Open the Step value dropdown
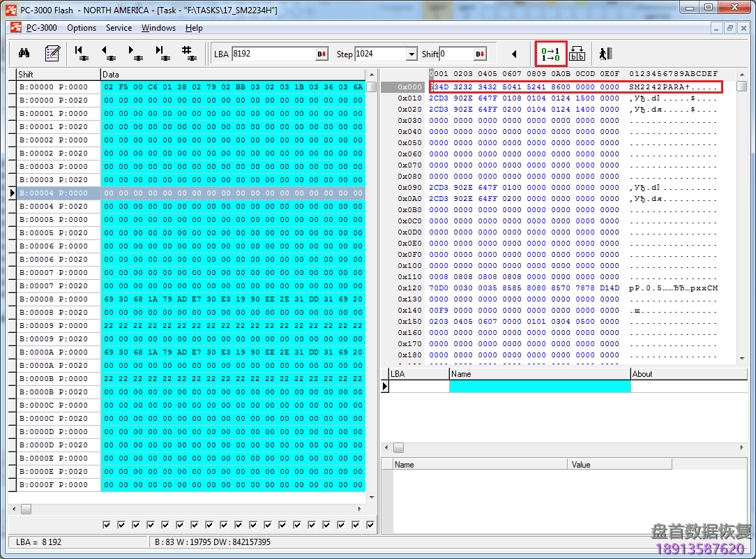The height and width of the screenshot is (559, 756). [x=411, y=54]
